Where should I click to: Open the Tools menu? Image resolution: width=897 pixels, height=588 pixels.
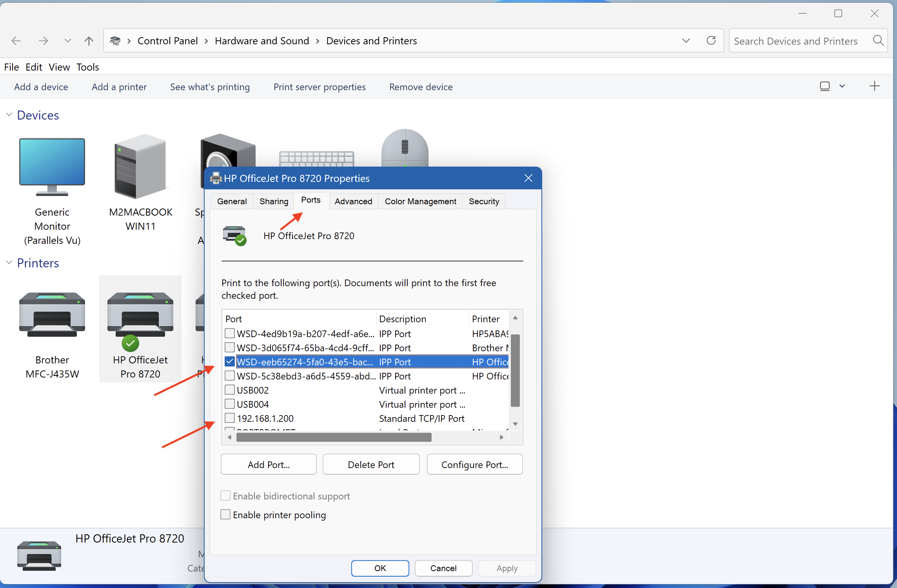pyautogui.click(x=87, y=67)
